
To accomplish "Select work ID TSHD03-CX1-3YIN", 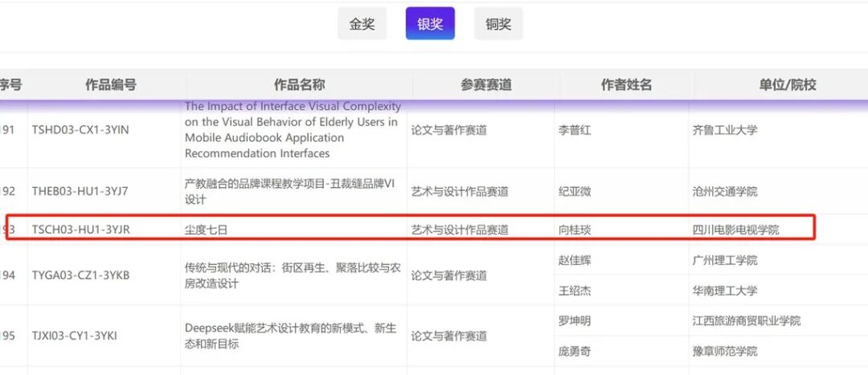I will click(80, 130).
